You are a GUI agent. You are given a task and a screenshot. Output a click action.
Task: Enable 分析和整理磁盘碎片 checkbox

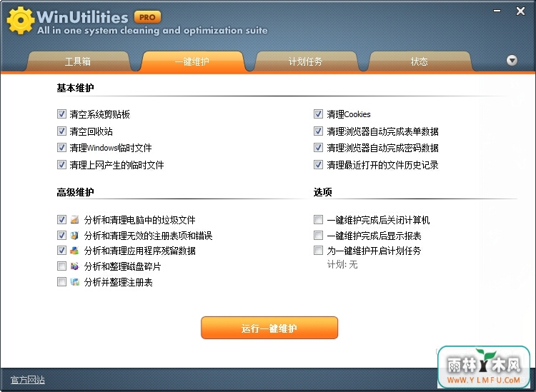point(61,266)
